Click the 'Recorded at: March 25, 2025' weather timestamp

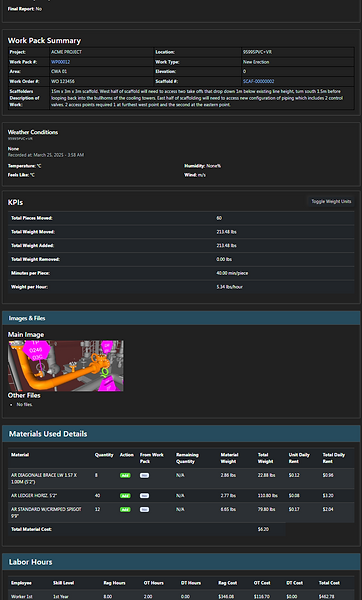point(46,155)
